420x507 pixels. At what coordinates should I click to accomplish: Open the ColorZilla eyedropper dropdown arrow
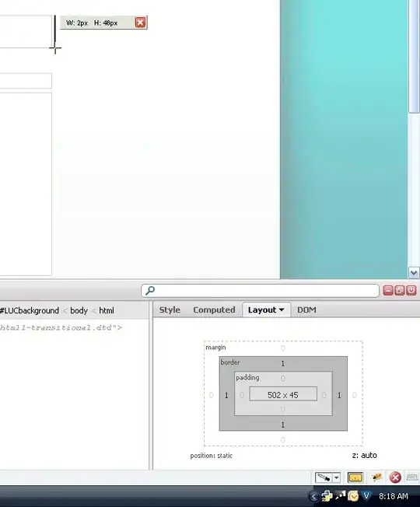point(336,477)
